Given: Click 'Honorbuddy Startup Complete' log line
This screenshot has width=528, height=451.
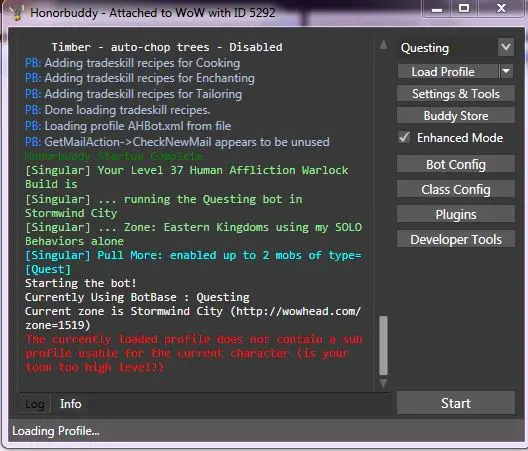Looking at the screenshot, I should coord(114,156).
